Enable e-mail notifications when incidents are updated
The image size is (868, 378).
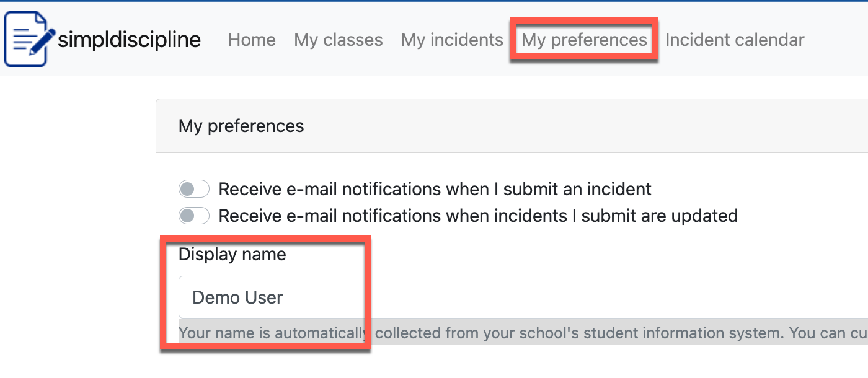[193, 216]
